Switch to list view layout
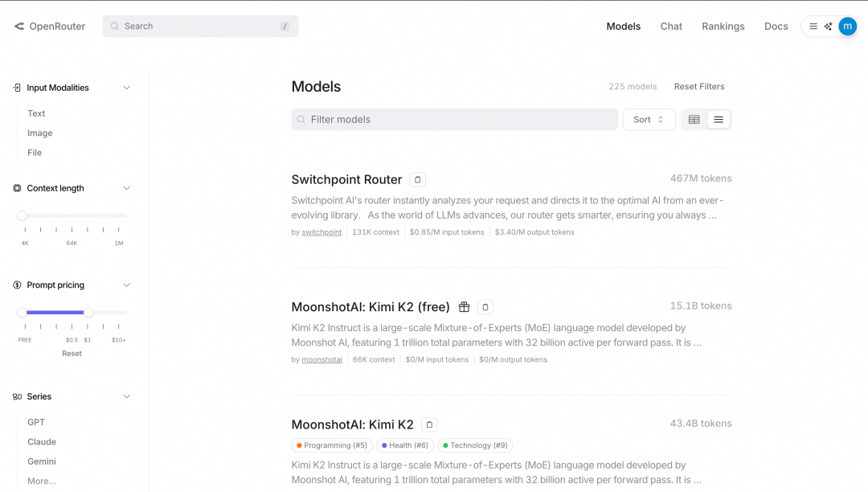The image size is (868, 492). [x=719, y=120]
